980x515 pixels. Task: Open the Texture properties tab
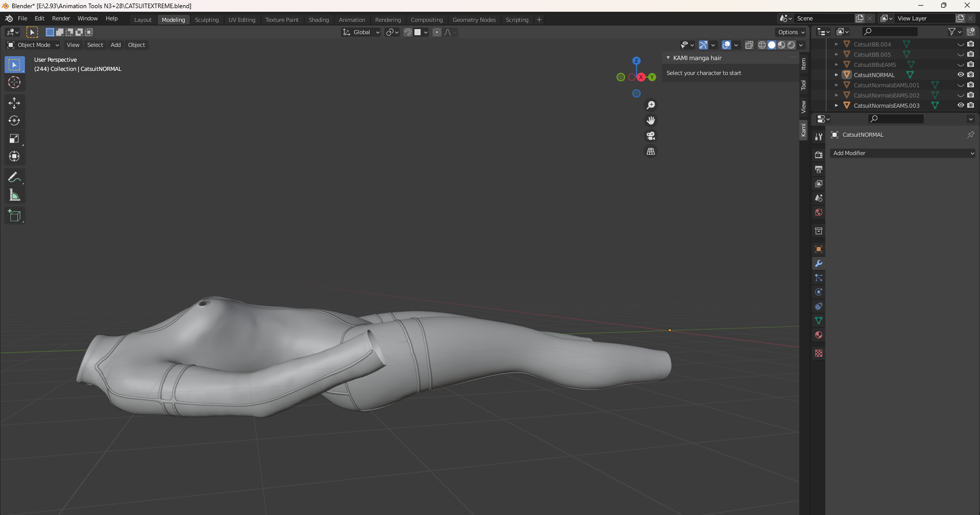tap(819, 353)
